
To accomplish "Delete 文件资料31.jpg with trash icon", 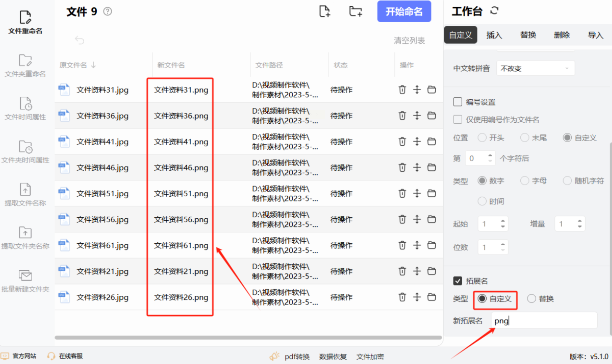I will (402, 90).
